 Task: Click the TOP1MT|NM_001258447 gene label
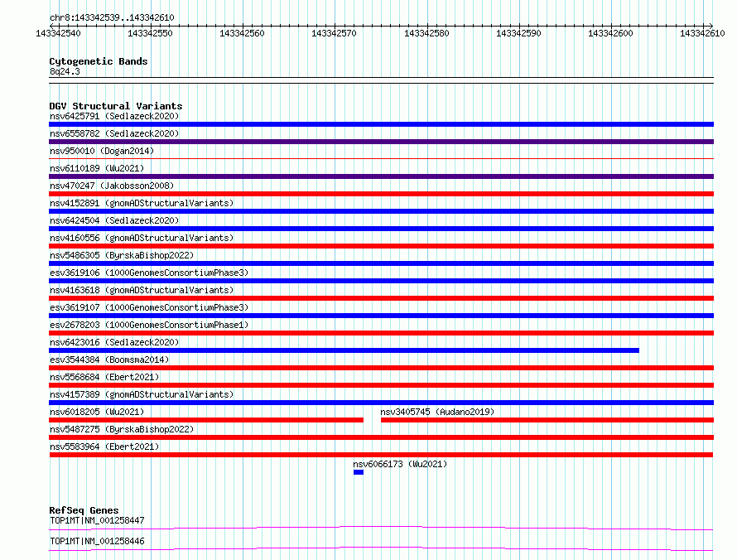point(97,520)
